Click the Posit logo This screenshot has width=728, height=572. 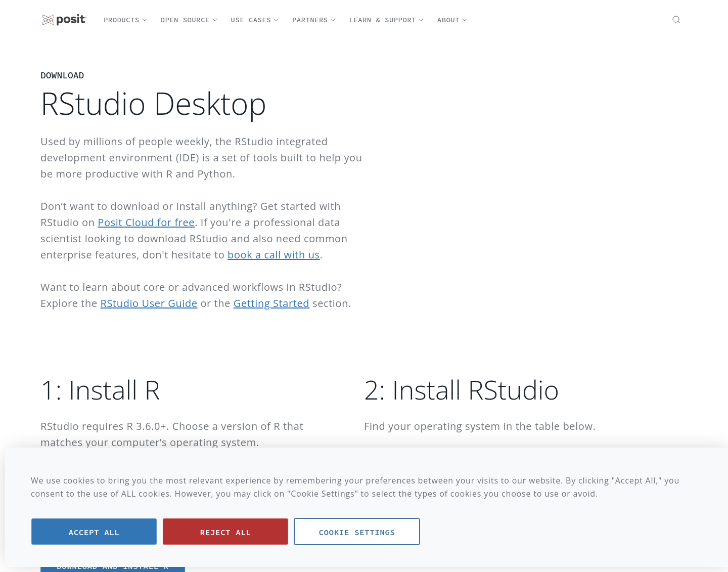pyautogui.click(x=64, y=20)
